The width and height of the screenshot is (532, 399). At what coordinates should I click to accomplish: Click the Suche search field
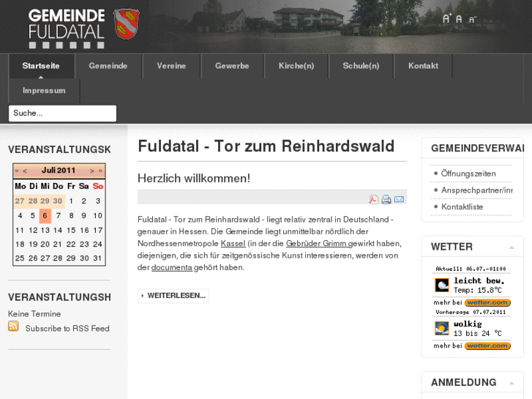(62, 113)
